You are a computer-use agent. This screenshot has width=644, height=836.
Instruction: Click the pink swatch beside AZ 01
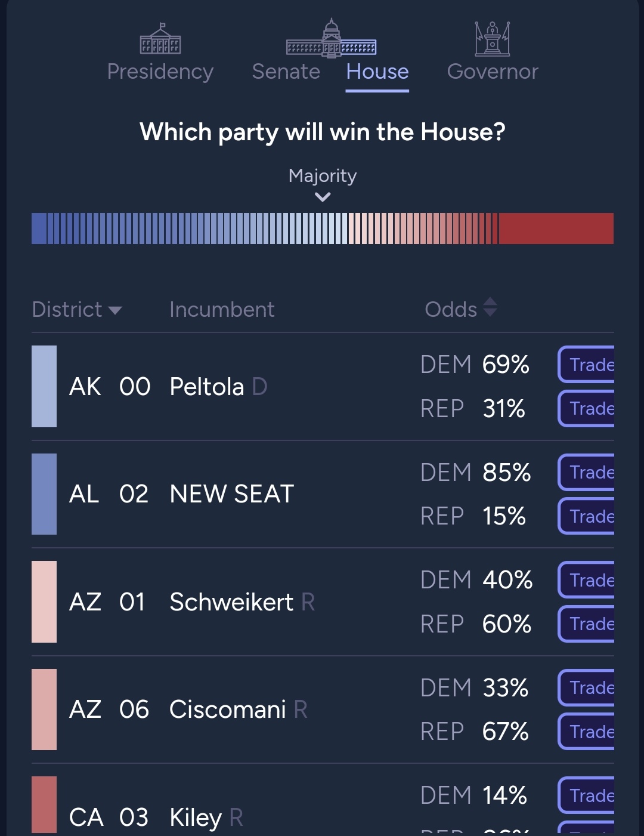click(44, 601)
